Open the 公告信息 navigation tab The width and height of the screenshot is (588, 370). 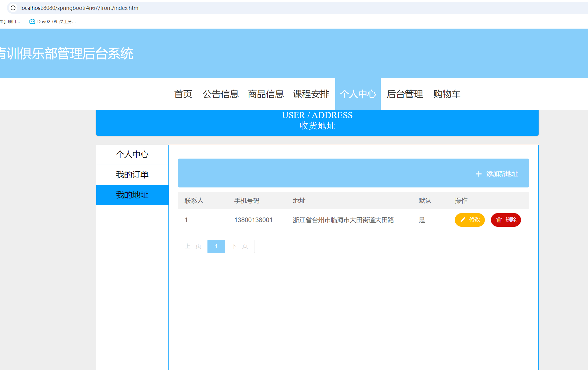click(221, 94)
